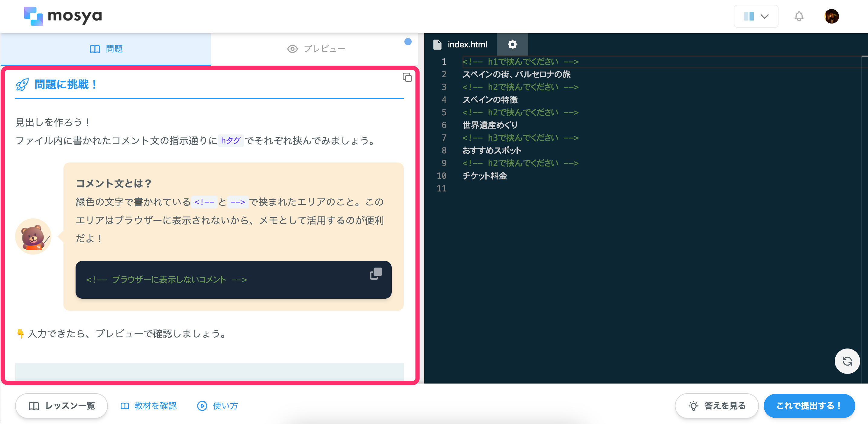
Task: Submit with これで提出する！ button
Action: tap(809, 406)
